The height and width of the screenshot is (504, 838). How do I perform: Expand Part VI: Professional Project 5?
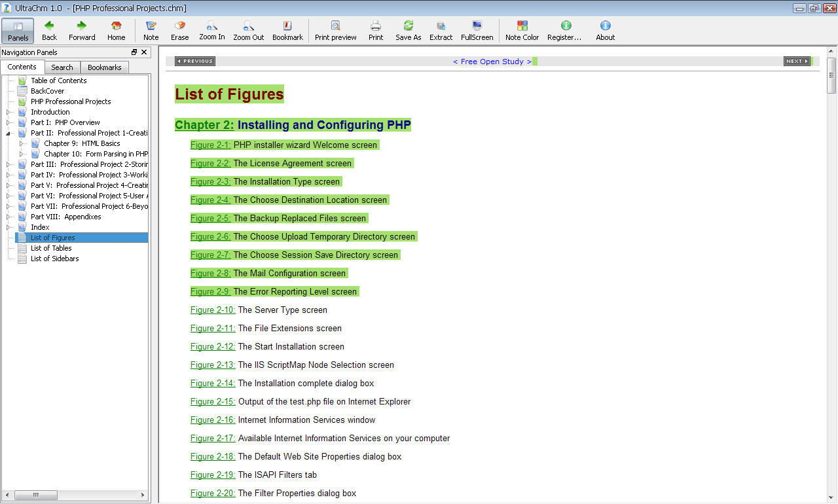(9, 196)
